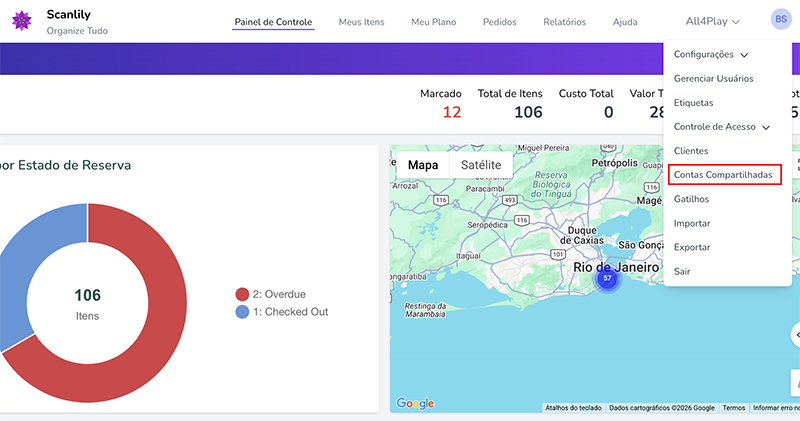Click the Google logo on the map
Image resolution: width=800 pixels, height=421 pixels.
415,403
